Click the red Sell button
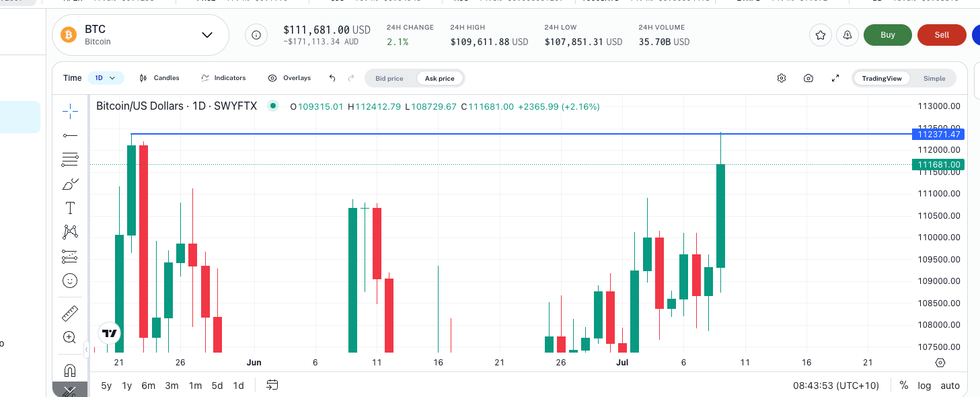The height and width of the screenshot is (397, 980). pos(942,35)
